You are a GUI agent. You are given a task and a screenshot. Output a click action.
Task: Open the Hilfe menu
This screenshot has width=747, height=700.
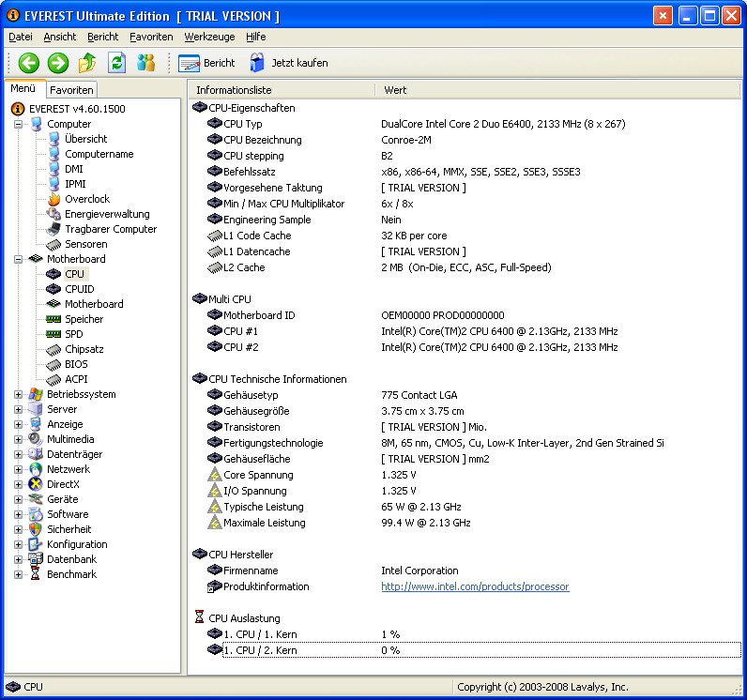click(256, 37)
